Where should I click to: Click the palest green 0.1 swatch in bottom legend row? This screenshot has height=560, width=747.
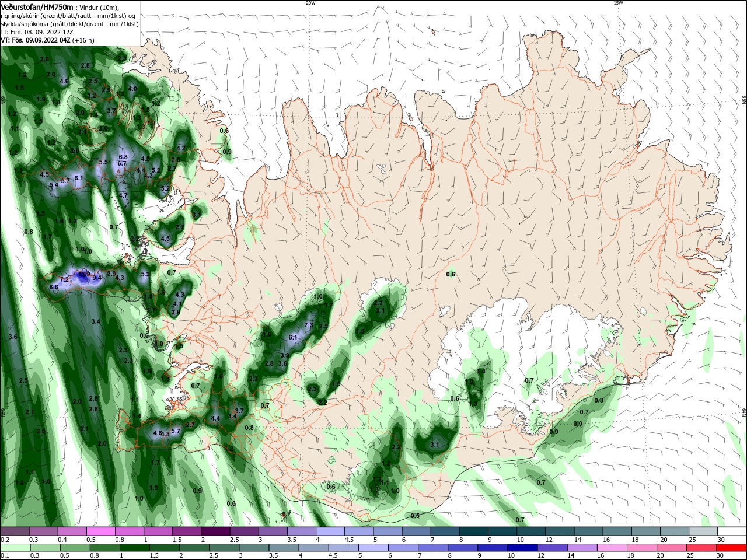pos(15,548)
